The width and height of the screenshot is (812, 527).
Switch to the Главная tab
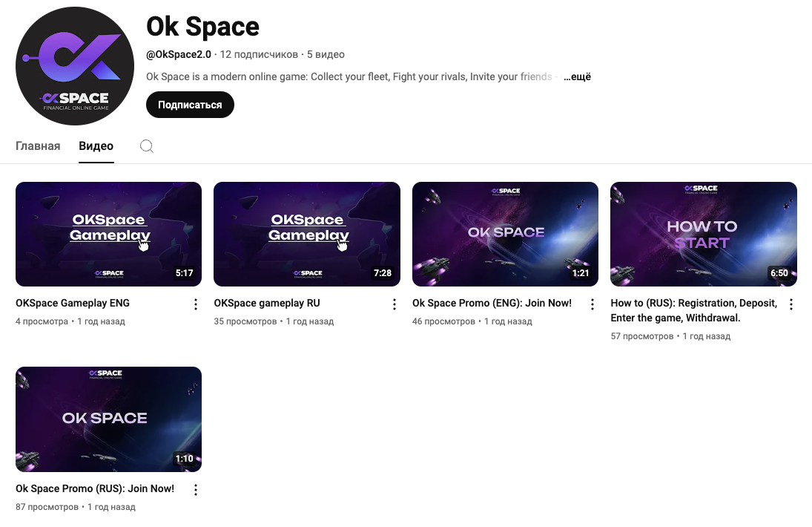(x=38, y=146)
